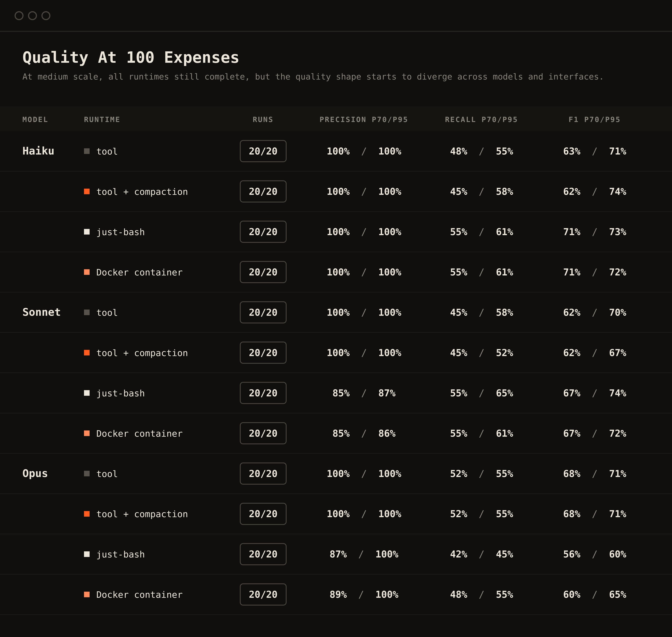Screen dimensions: 672x637
Task: Click the 65% recall value in Sonnet just-bash row
Action: [505, 393]
